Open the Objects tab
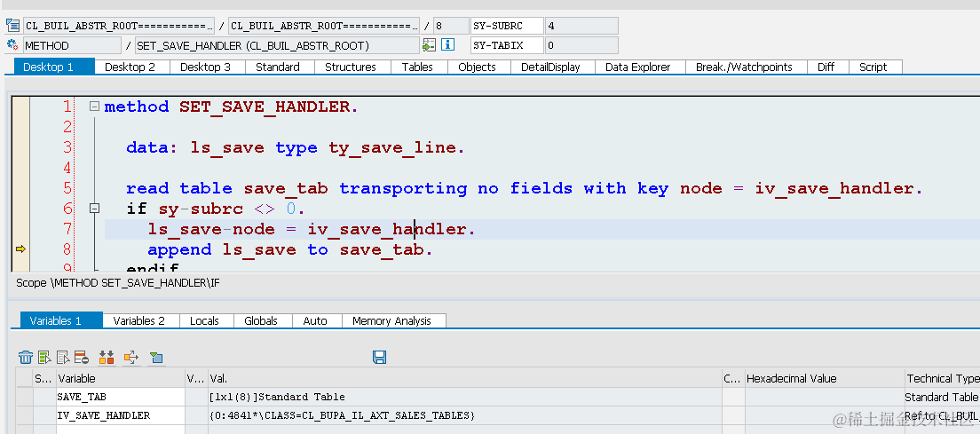 click(x=477, y=67)
